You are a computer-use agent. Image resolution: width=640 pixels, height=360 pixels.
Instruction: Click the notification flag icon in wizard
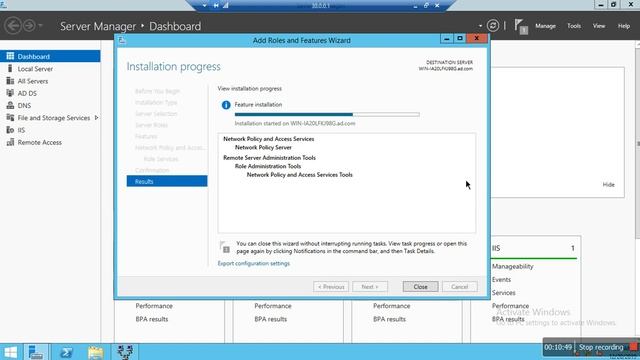point(225,247)
